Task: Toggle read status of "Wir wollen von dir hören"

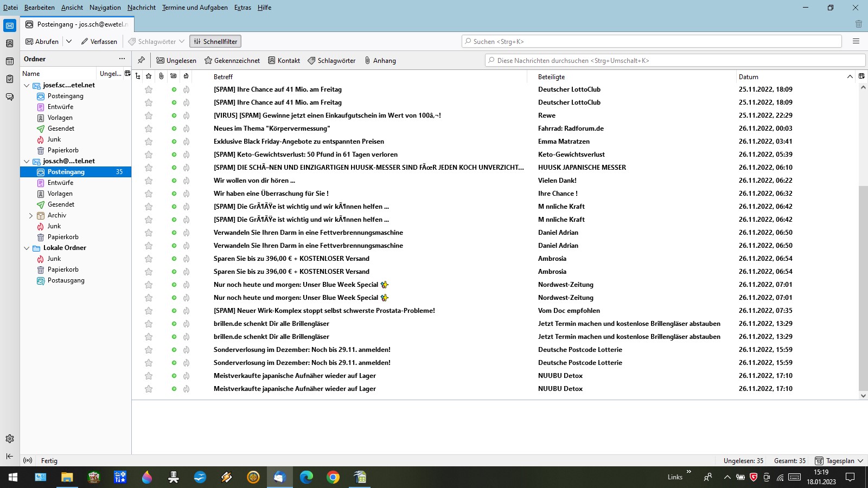Action: [x=174, y=181]
